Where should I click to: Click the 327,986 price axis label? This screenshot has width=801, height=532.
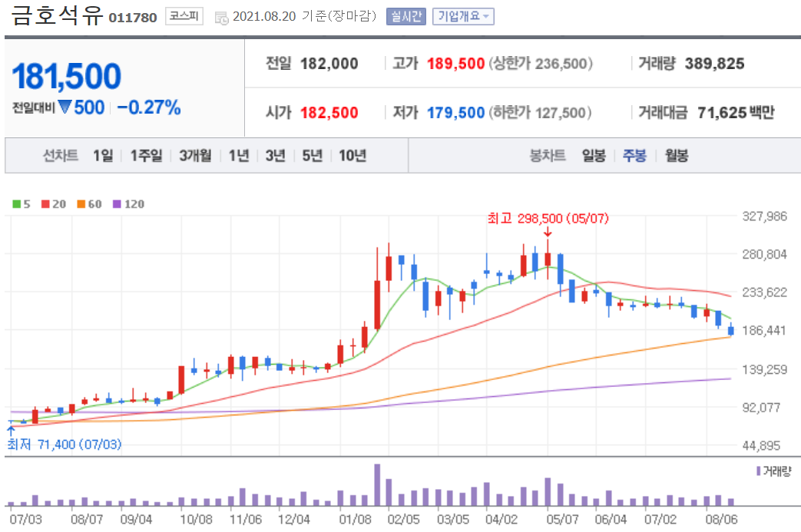tap(765, 216)
